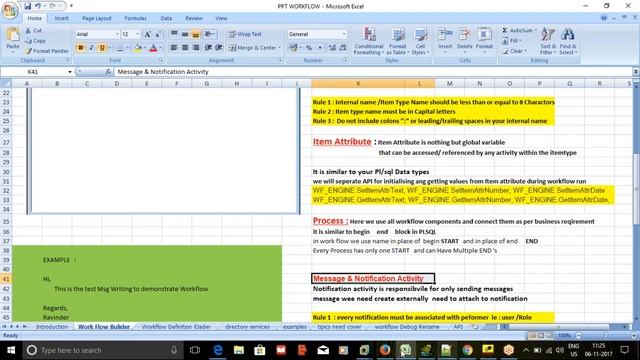The height and width of the screenshot is (360, 640).
Task: Open Find & Select menu
Action: tap(568, 41)
